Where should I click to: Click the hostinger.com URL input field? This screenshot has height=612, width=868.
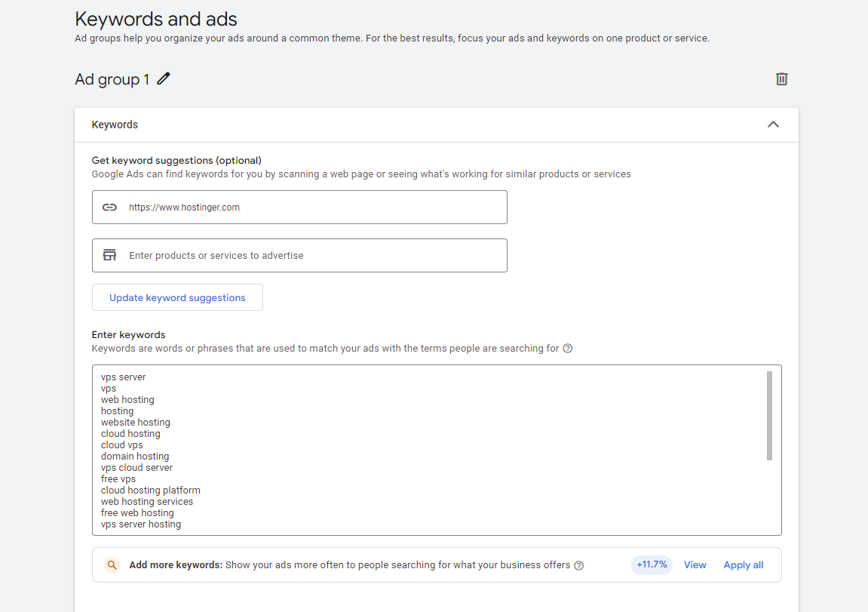[309, 208]
